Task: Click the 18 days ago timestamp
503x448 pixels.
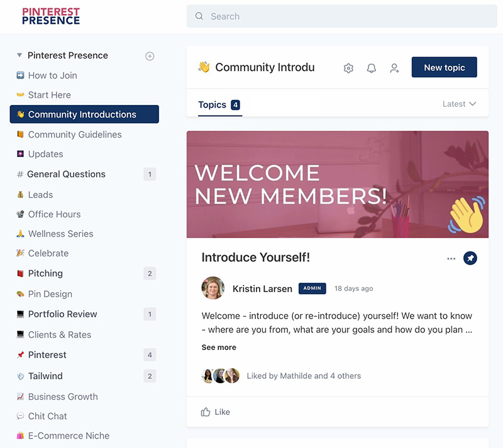Action: click(x=353, y=288)
